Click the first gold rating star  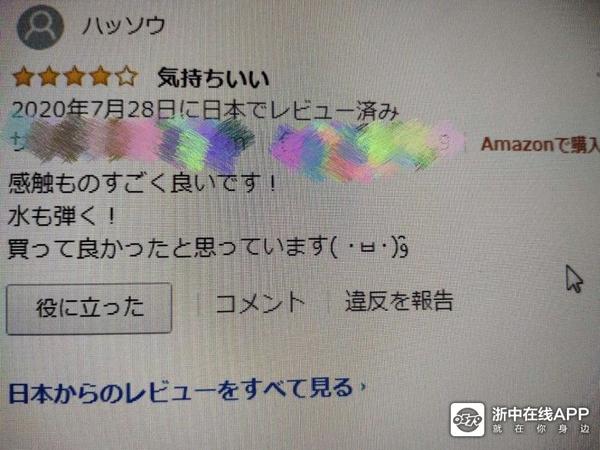(23, 76)
